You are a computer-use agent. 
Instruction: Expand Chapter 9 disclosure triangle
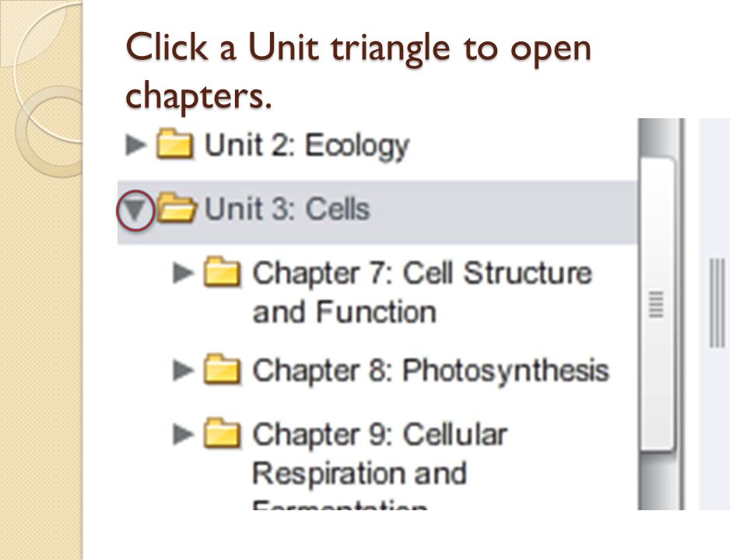point(183,434)
